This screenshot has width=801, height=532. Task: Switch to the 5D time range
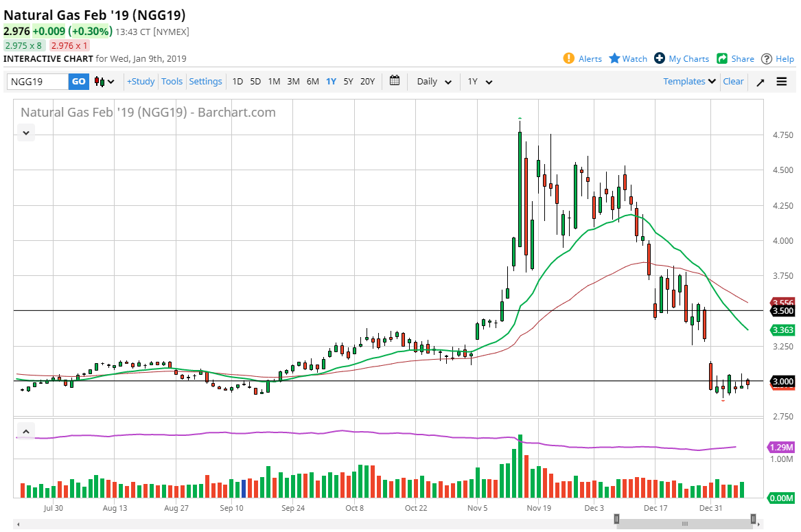tap(255, 82)
